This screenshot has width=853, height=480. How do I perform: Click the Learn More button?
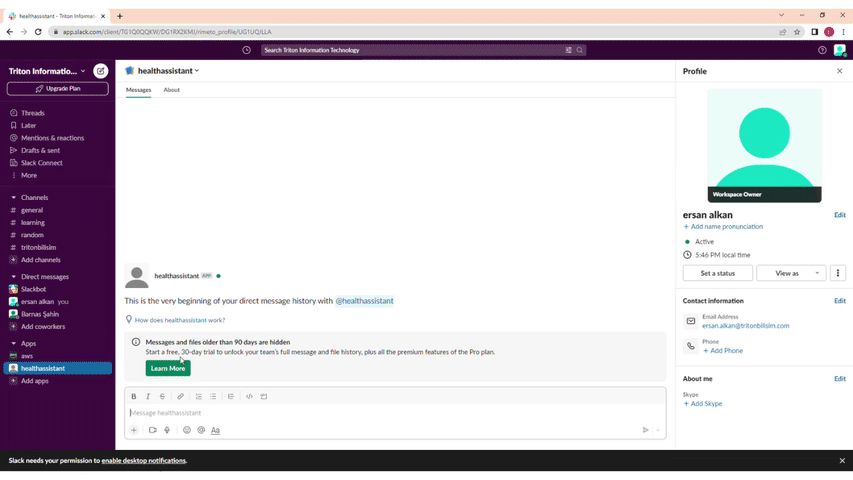[168, 368]
